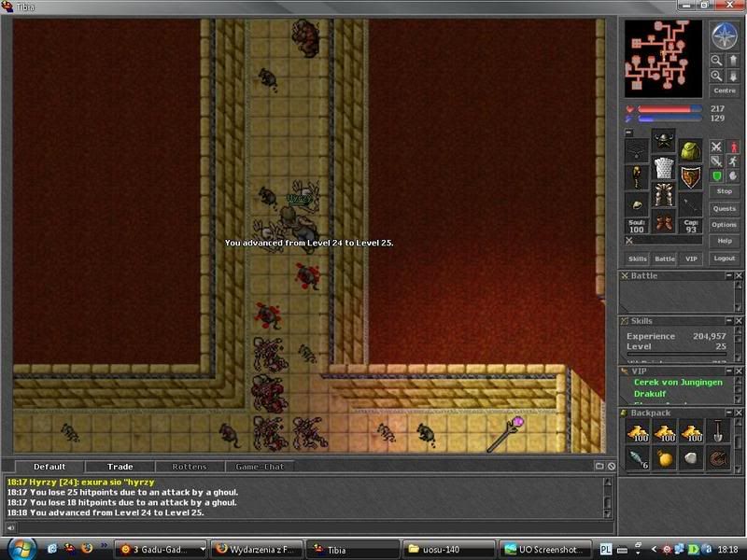This screenshot has height=560, width=747.
Task: Close the Battle panel
Action: point(739,275)
